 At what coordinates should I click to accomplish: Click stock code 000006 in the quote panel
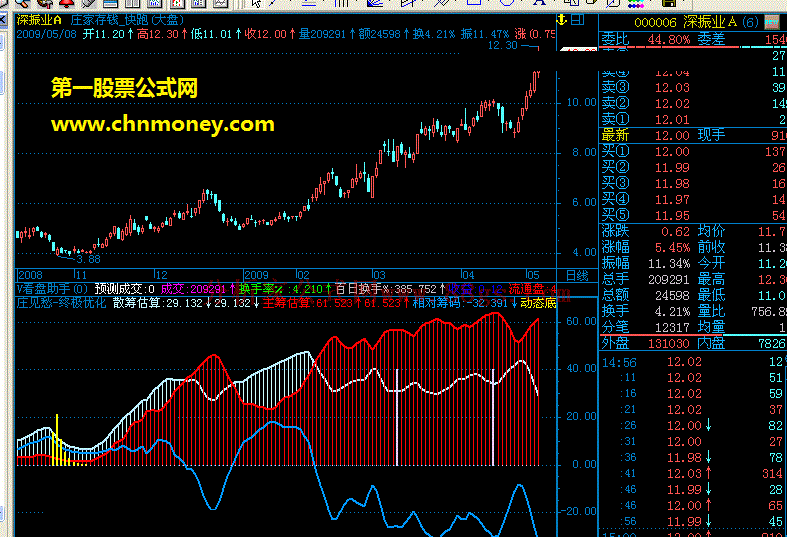(655, 22)
